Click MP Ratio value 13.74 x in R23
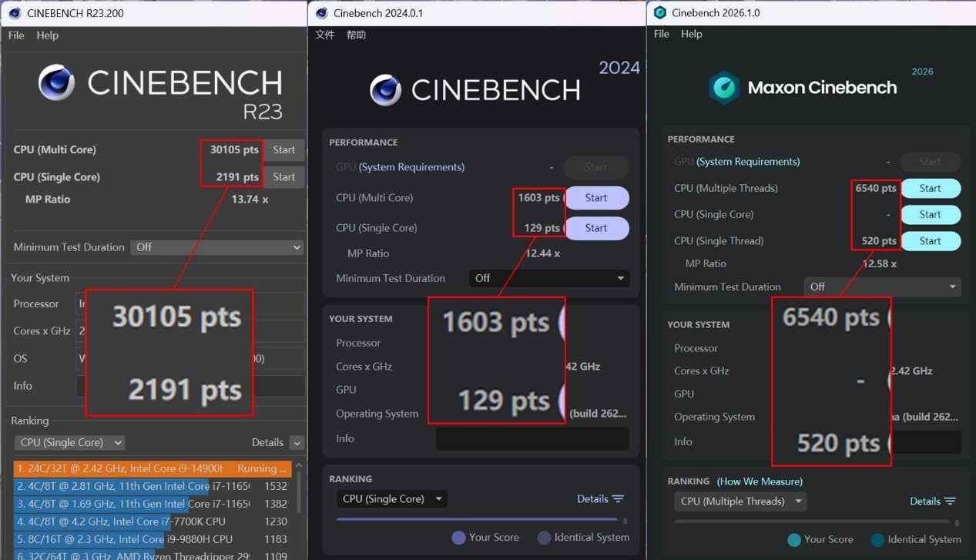The width and height of the screenshot is (976, 560). point(250,200)
